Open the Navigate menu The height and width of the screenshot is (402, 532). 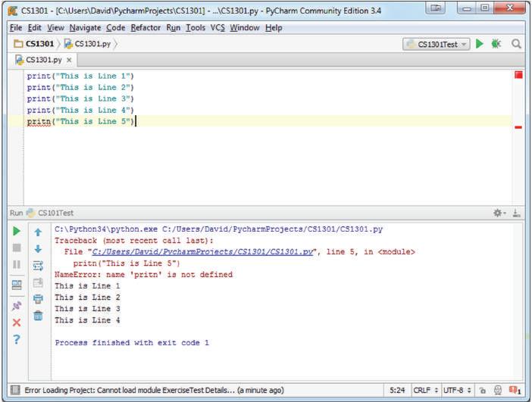85,28
